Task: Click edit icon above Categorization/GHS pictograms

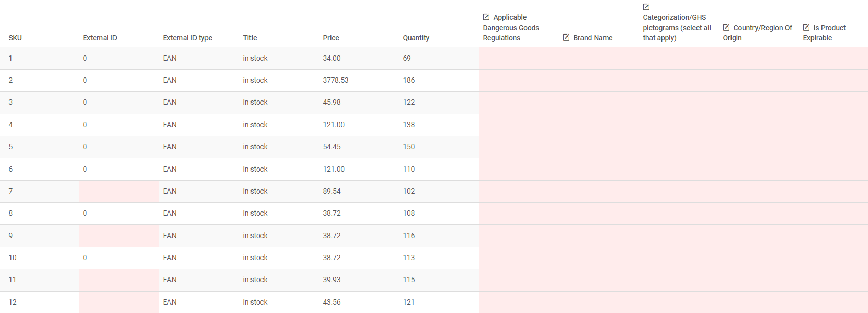Action: 646,7
